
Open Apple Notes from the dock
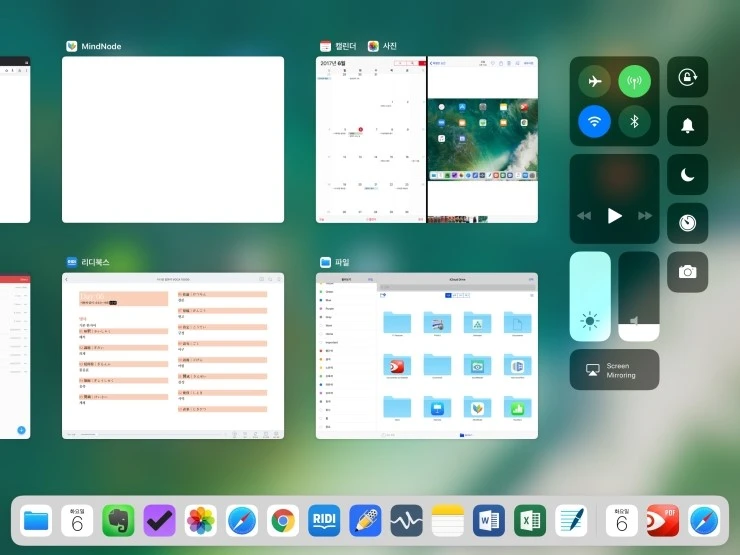[x=448, y=521]
